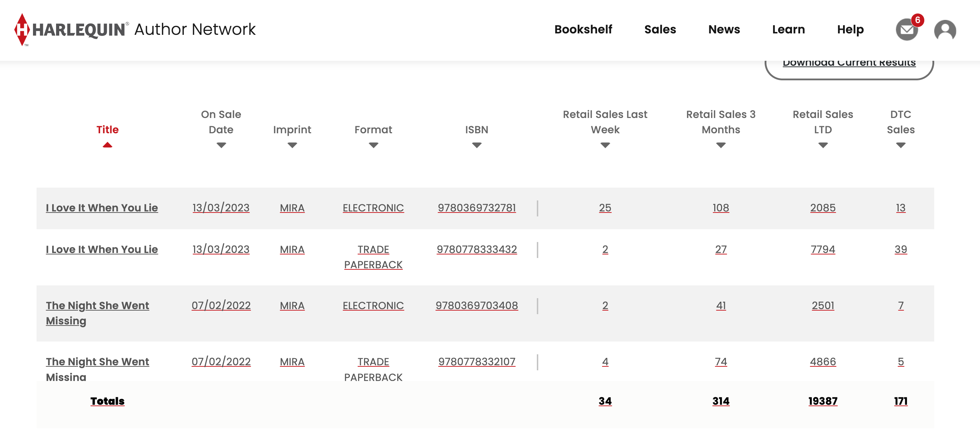Click the Harlequin diamond logo
Viewport: 980px width, 430px height.
tap(22, 30)
